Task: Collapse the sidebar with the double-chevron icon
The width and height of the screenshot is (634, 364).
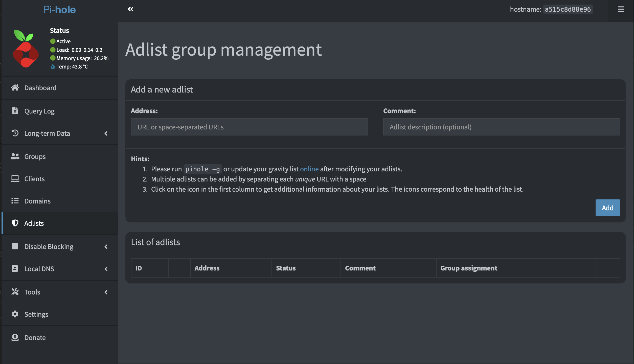Action: [x=130, y=9]
